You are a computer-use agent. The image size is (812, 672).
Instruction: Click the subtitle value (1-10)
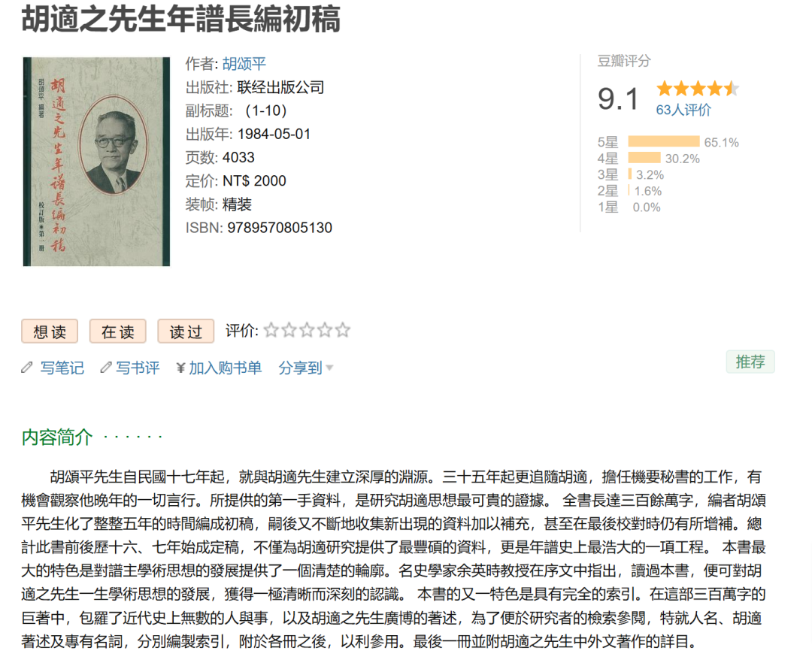(x=265, y=110)
